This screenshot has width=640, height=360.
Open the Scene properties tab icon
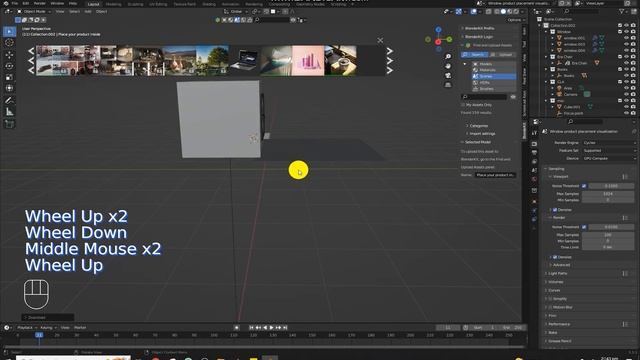(534, 171)
